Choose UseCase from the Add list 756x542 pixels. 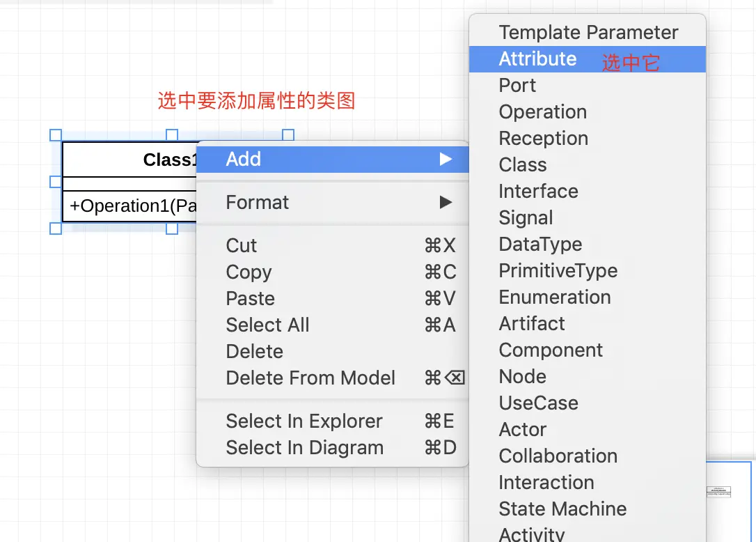pos(538,403)
